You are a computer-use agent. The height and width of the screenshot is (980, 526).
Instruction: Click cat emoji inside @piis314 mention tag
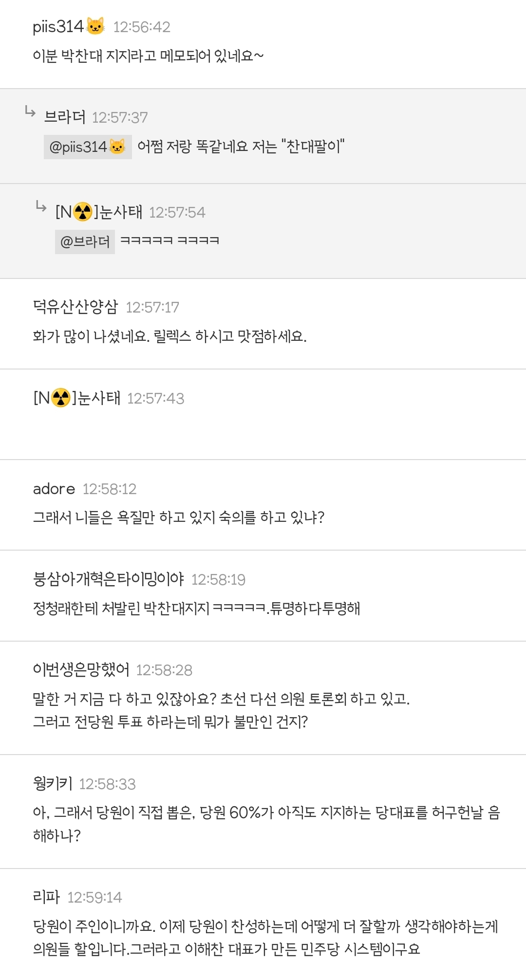point(117,147)
